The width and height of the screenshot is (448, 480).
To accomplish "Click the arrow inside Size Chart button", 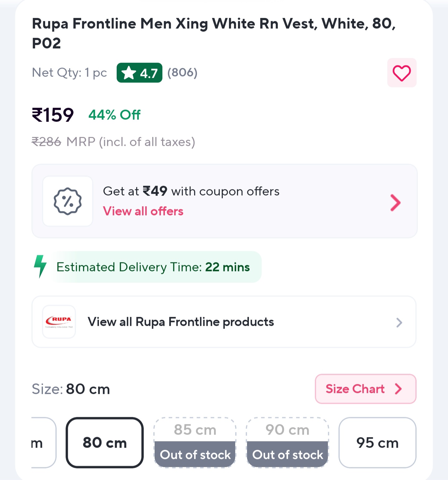I will [x=399, y=389].
